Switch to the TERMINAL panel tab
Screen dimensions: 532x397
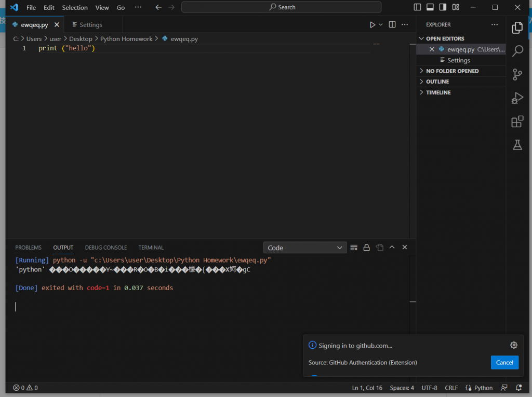point(151,248)
